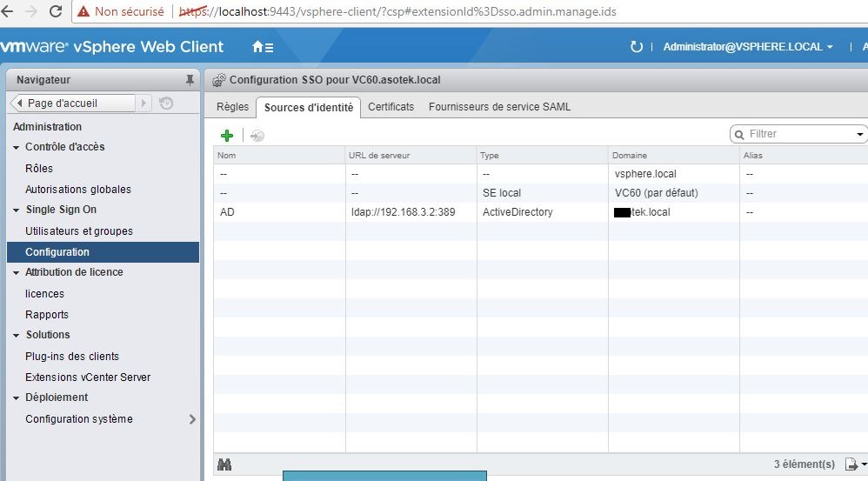
Task: Sort by the Nom column header
Action: coord(279,156)
